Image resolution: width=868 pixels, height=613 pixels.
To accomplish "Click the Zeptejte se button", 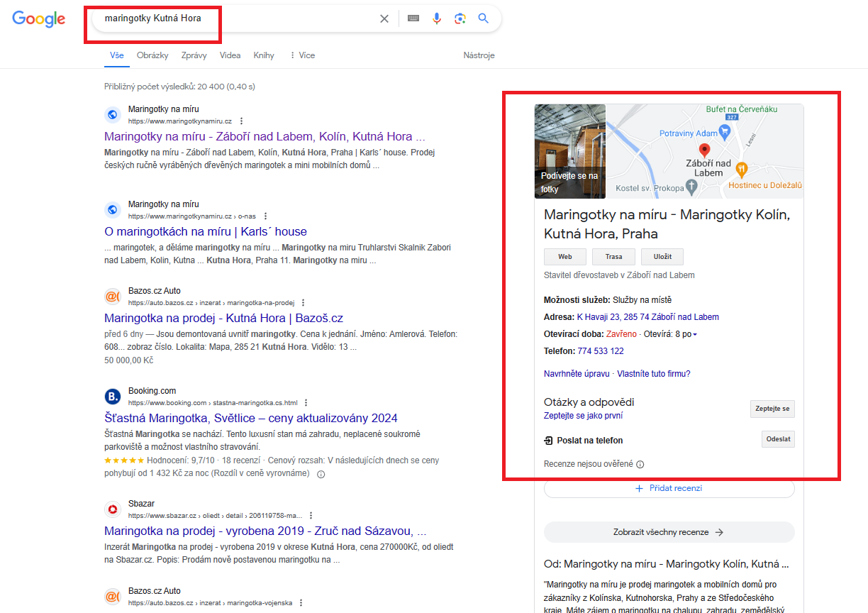I will (x=772, y=409).
